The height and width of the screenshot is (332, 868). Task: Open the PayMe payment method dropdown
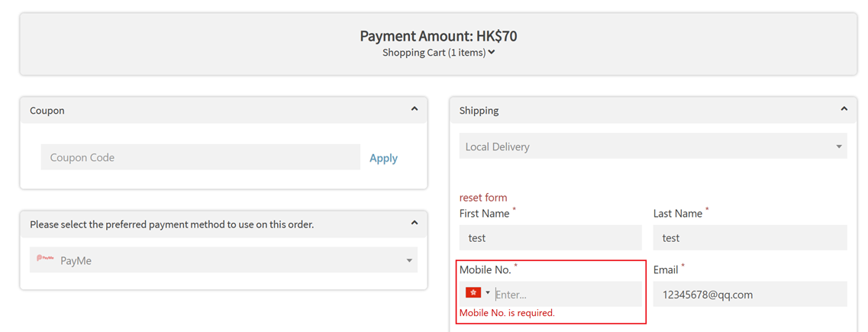224,260
